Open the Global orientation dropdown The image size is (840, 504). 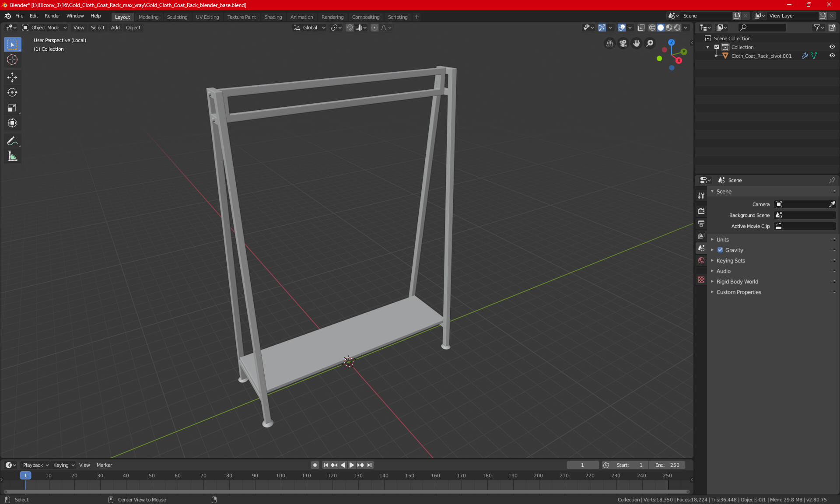[309, 28]
